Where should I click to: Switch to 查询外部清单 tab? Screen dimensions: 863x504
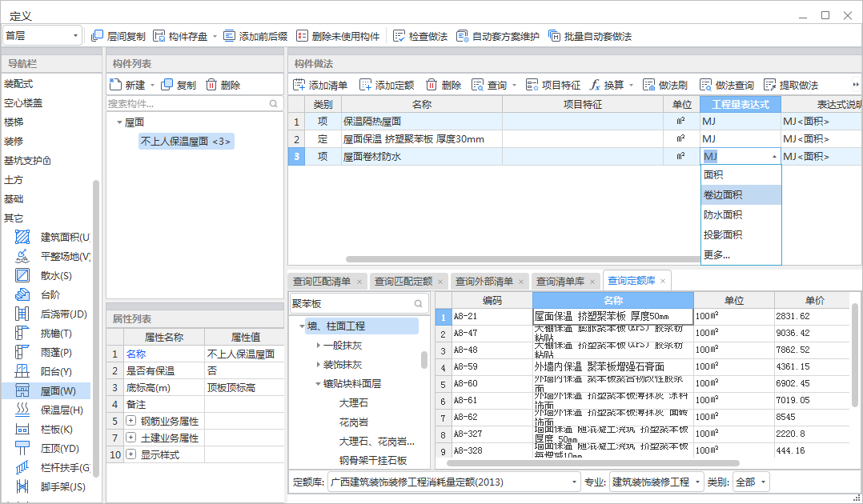[x=484, y=282]
